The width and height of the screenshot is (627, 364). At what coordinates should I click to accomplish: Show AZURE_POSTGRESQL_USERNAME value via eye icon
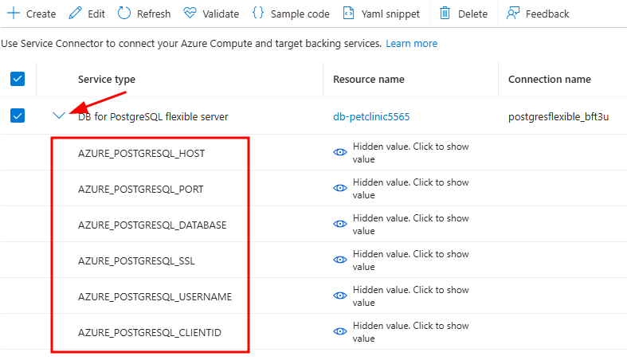[x=340, y=296]
